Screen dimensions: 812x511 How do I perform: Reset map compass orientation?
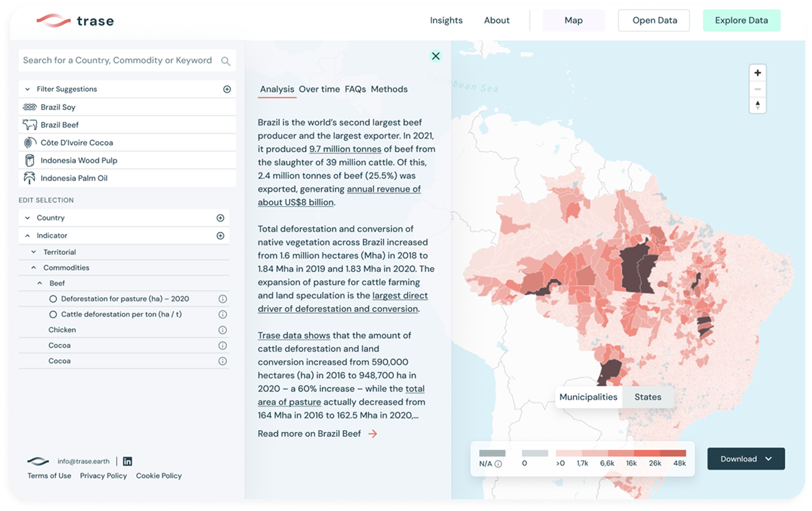coord(757,105)
